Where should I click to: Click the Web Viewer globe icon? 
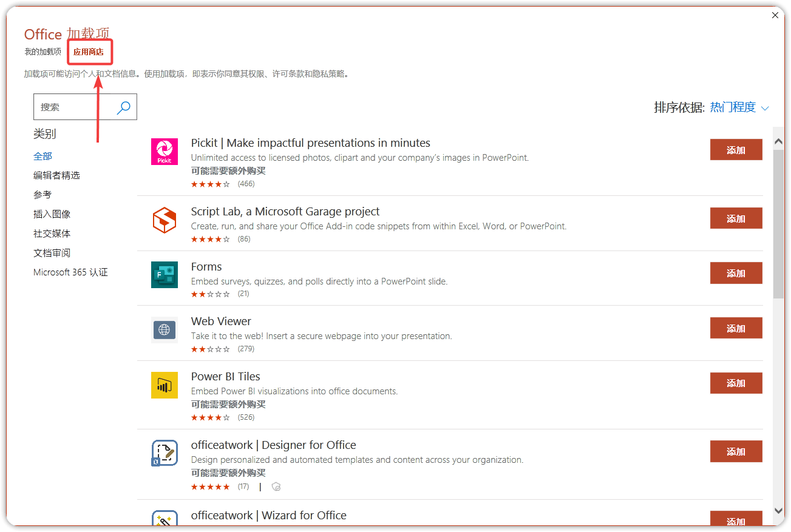click(165, 330)
